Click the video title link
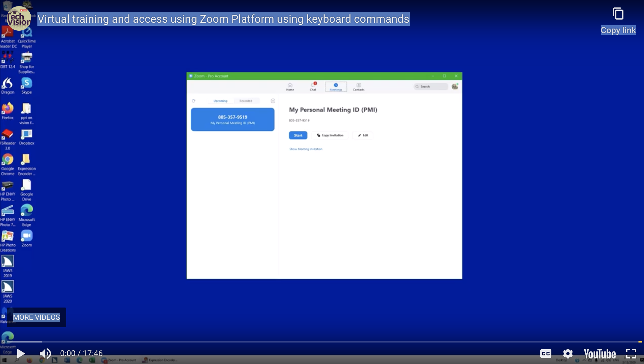Image resolution: width=644 pixels, height=364 pixels. [x=223, y=19]
